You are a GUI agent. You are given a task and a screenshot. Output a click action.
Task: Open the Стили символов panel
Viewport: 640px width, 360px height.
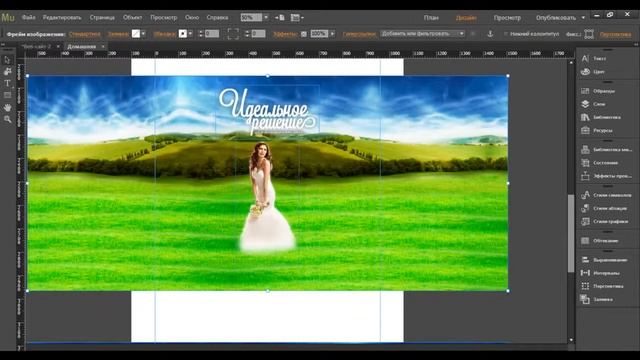click(606, 195)
